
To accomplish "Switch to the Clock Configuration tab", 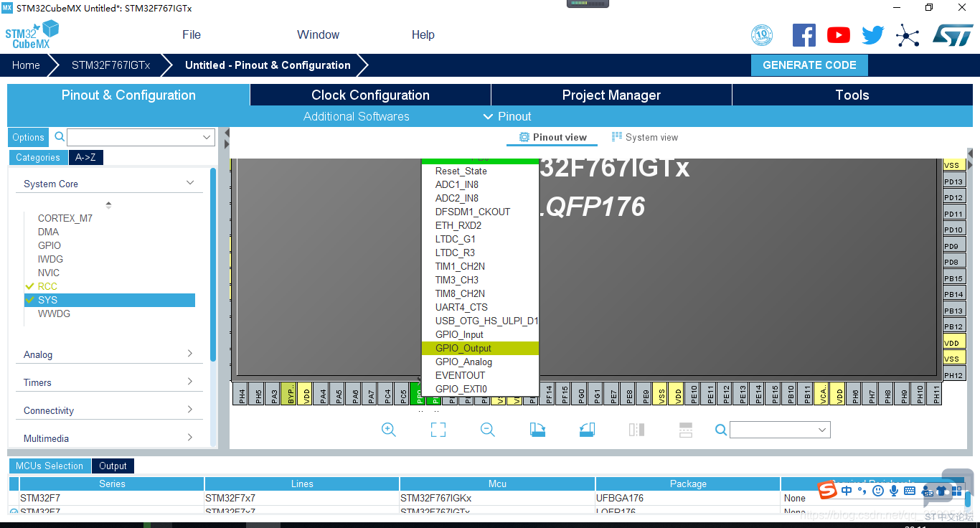I will (370, 95).
